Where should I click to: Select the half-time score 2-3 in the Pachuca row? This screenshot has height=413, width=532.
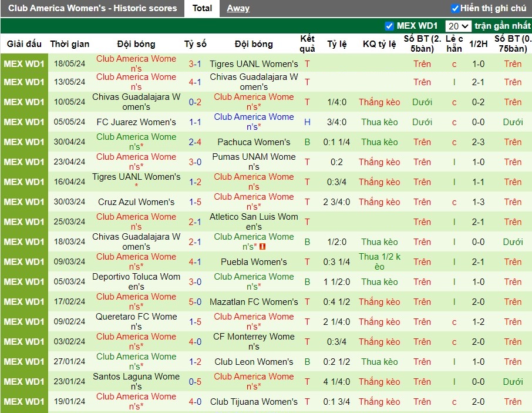click(479, 142)
